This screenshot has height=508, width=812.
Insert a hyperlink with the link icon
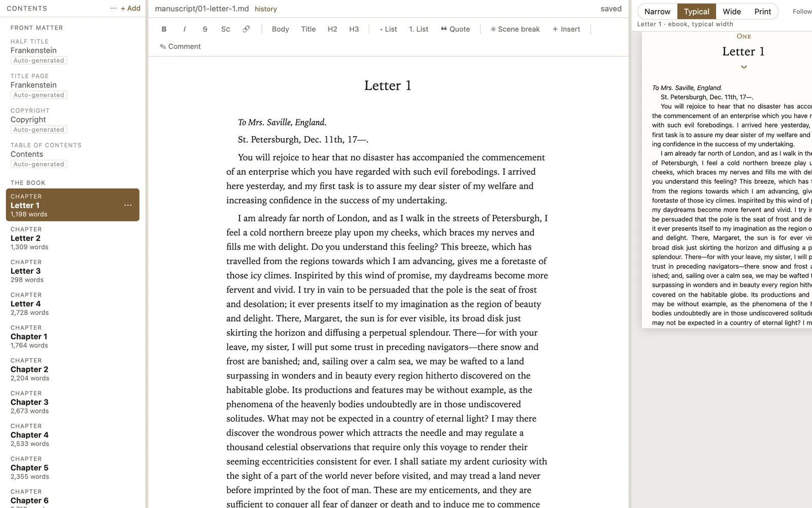pos(246,29)
